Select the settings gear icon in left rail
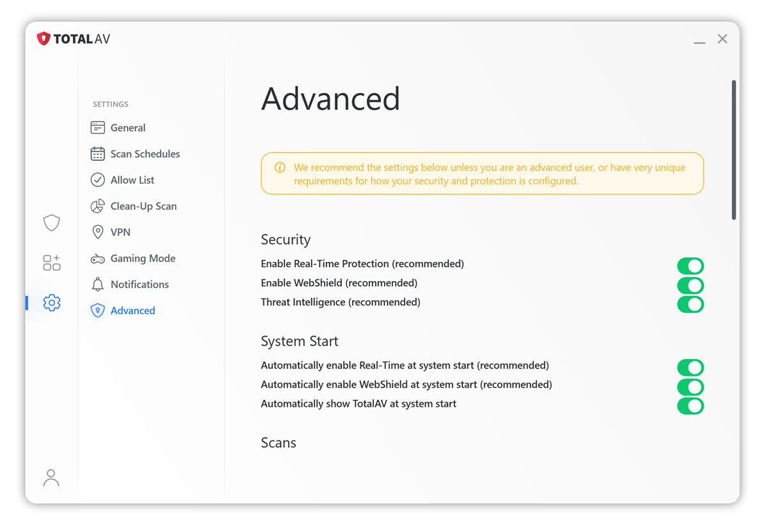Screen dimensions: 767x532 [52, 303]
